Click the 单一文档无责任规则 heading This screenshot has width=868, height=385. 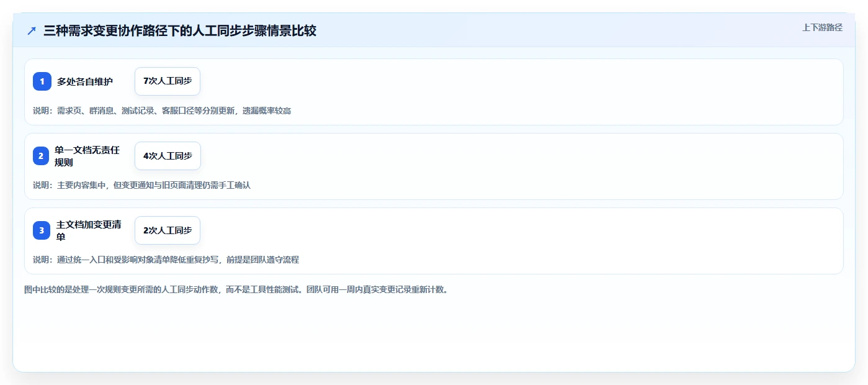point(87,156)
